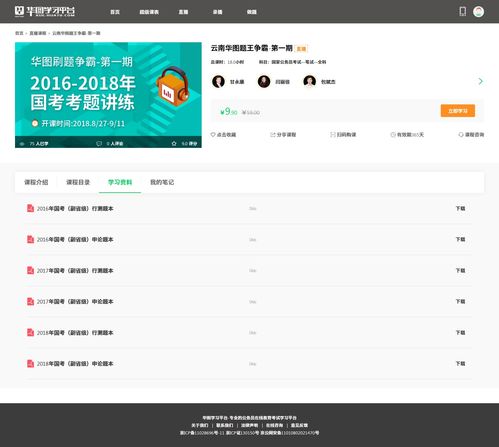Image resolution: width=499 pixels, height=447 pixels.
Task: Click the course banner image
Action: [108, 95]
